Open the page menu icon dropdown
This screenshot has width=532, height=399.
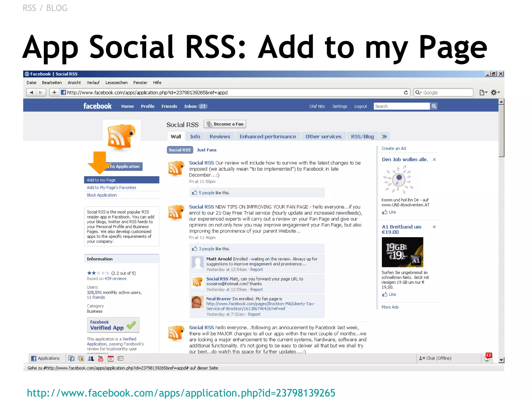tap(483, 92)
